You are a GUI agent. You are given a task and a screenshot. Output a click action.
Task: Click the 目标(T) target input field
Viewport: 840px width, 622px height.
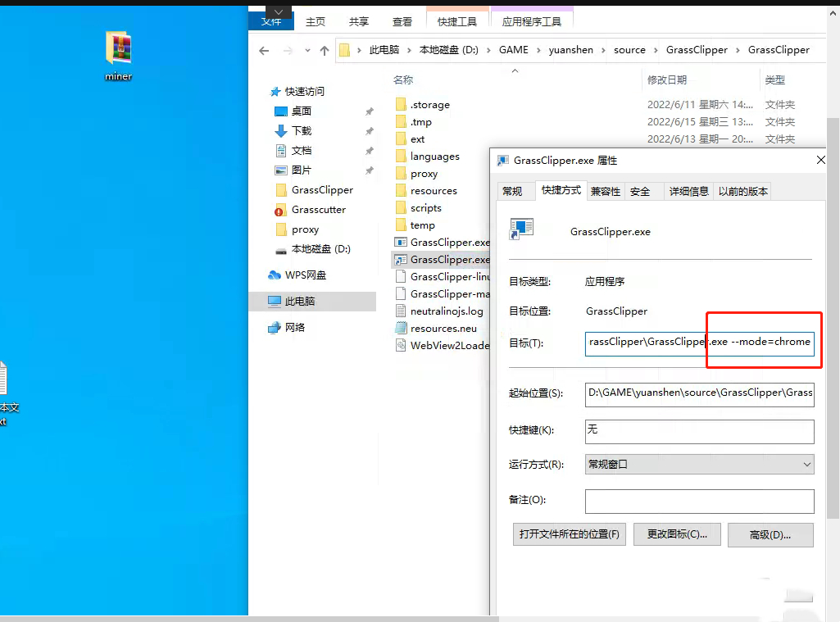700,343
